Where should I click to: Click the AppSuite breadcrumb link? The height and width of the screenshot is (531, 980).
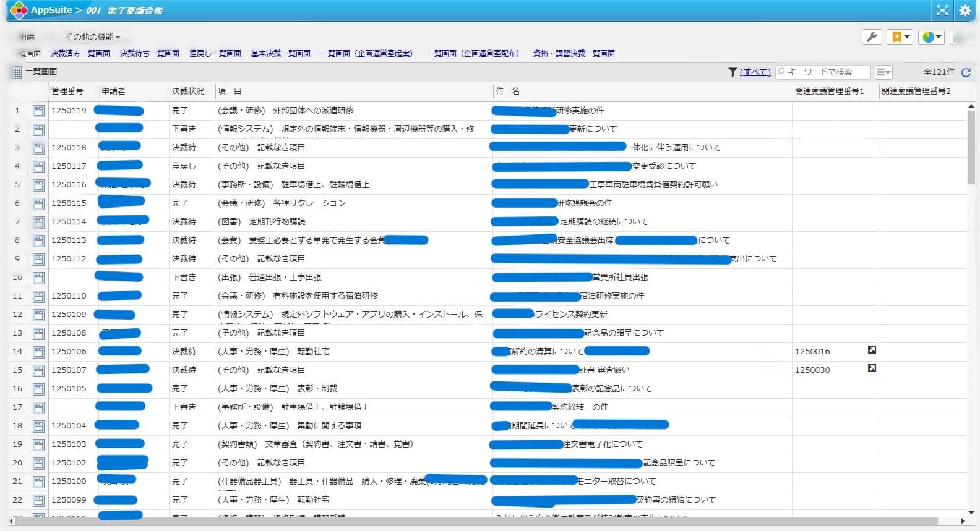click(51, 11)
